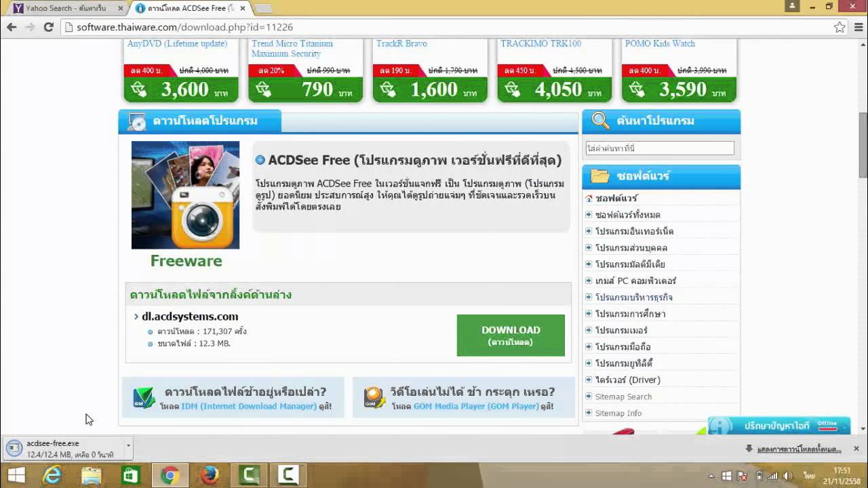
Task: Open the โปรแกรมการศึกษา category link
Action: click(x=630, y=314)
